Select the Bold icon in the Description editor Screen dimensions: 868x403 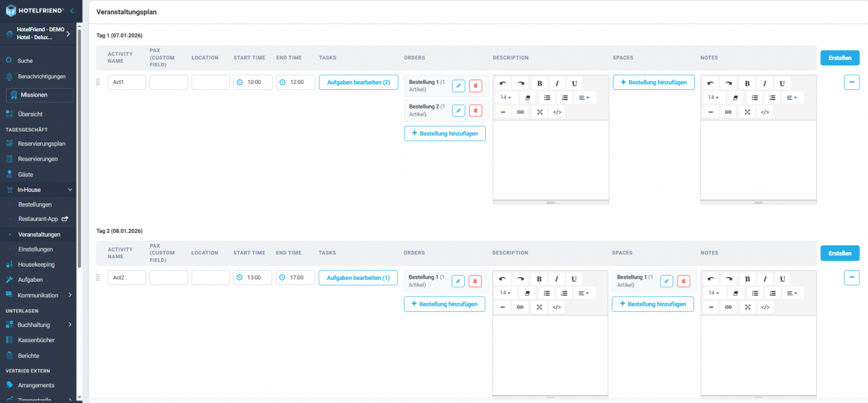[539, 83]
